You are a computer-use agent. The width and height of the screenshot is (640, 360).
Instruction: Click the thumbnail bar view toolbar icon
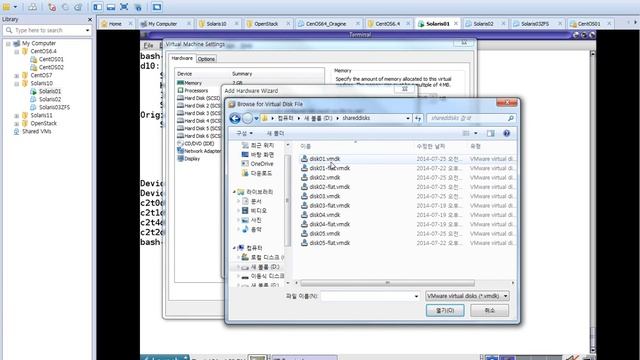(111, 7)
